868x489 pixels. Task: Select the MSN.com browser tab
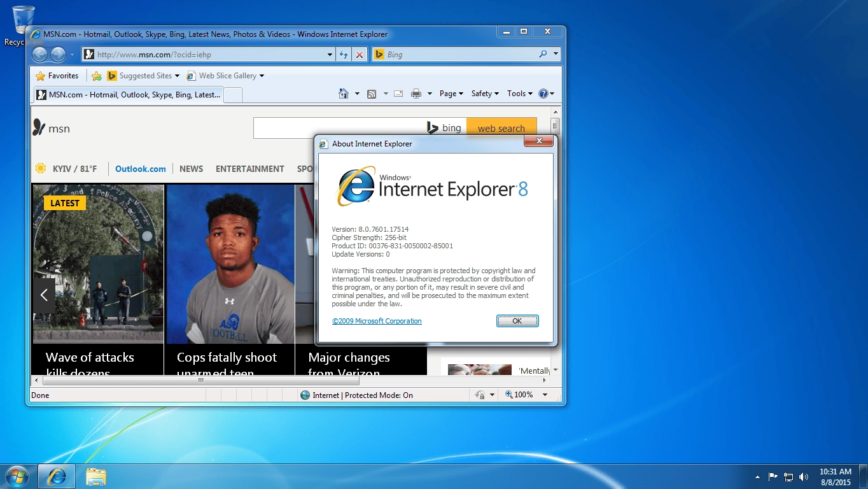(x=128, y=95)
